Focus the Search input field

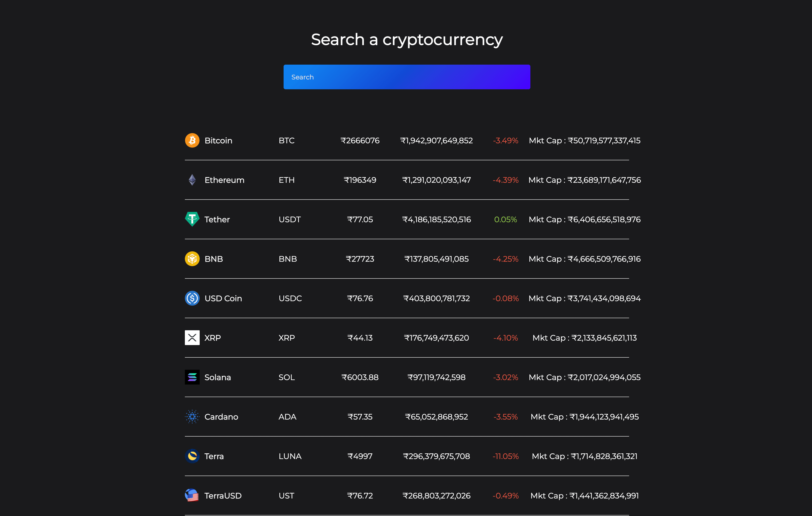coord(407,77)
